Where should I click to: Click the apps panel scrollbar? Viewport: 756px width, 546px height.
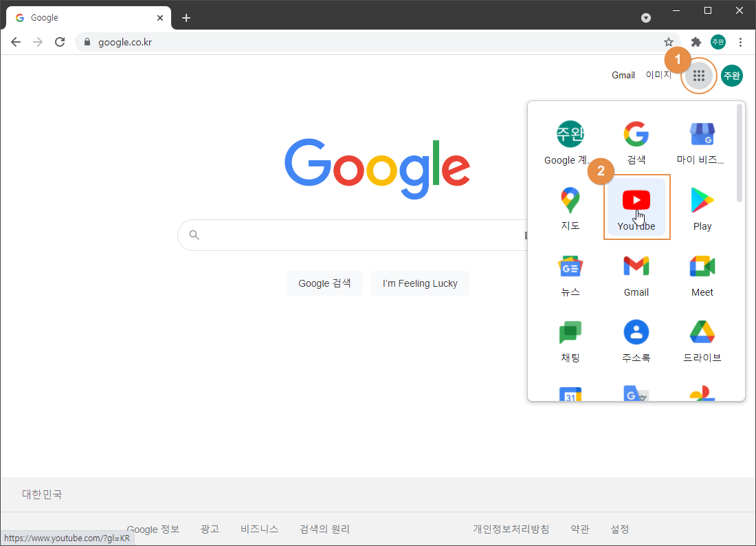tap(740, 153)
